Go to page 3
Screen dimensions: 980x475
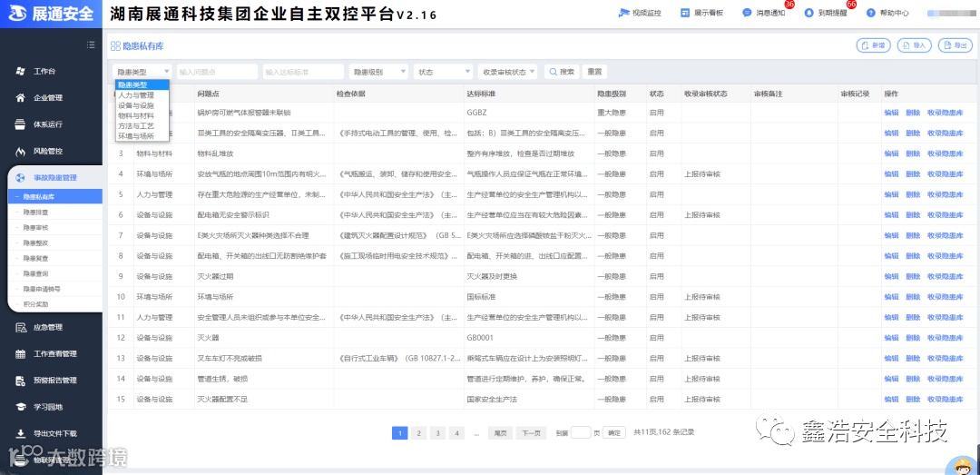(x=438, y=433)
